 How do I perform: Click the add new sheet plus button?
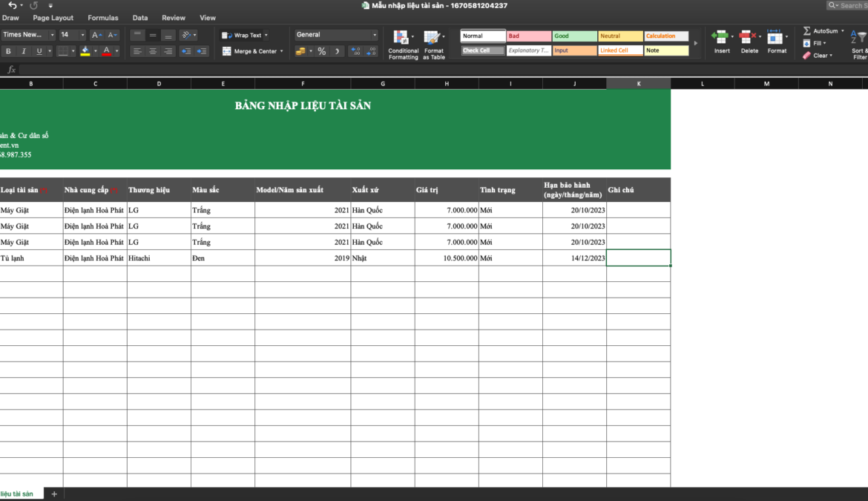[x=53, y=494]
